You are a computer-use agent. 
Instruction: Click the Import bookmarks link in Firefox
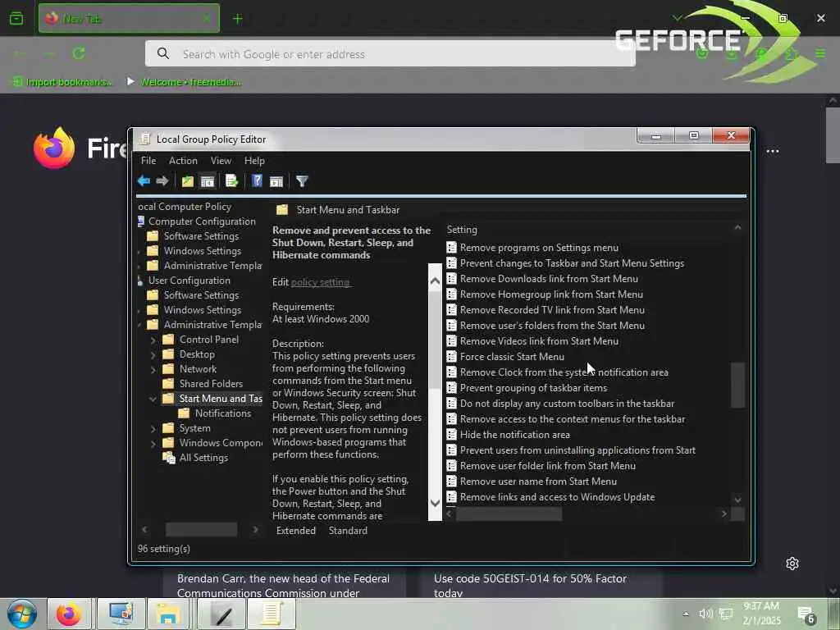[63, 82]
